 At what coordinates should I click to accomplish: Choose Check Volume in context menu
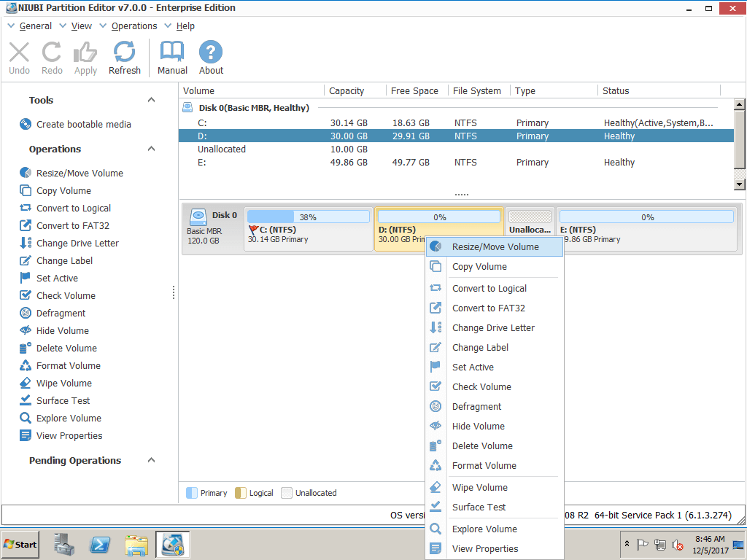click(495, 387)
